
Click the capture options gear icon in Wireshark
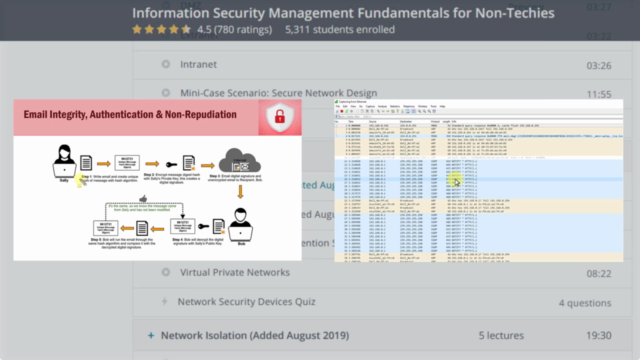pyautogui.click(x=351, y=111)
